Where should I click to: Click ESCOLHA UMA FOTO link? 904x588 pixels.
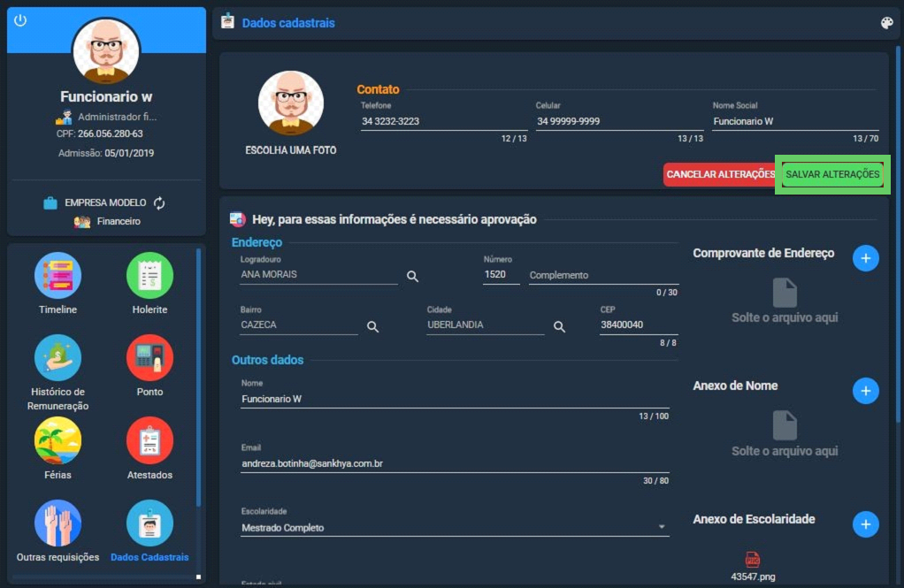click(x=290, y=150)
